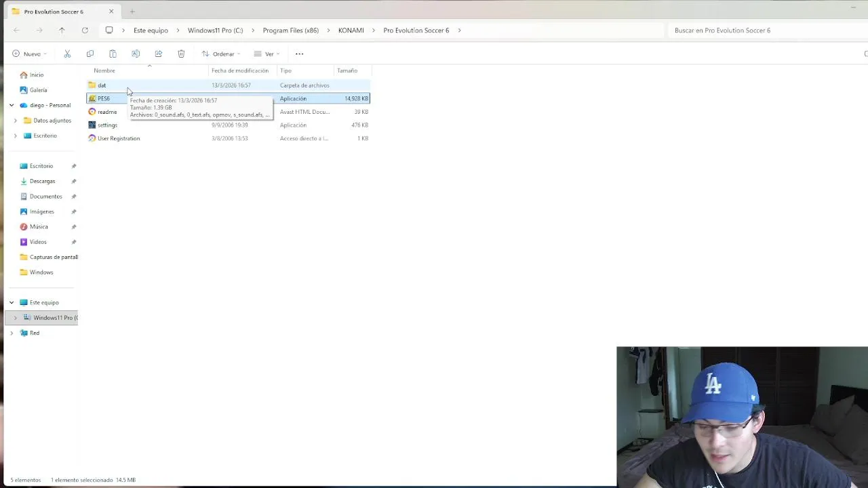Expand the Datos adjuntos folder node
The height and width of the screenshot is (488, 868).
(16, 121)
